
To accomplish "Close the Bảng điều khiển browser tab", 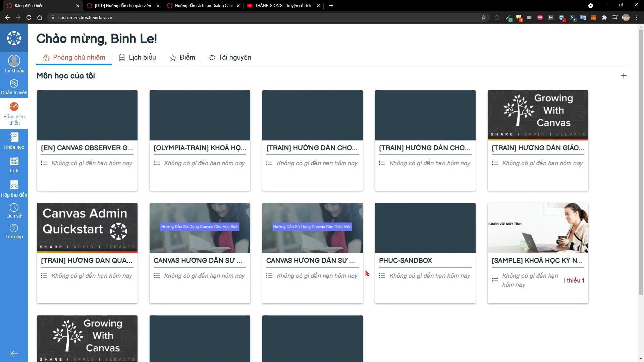I will (78, 6).
